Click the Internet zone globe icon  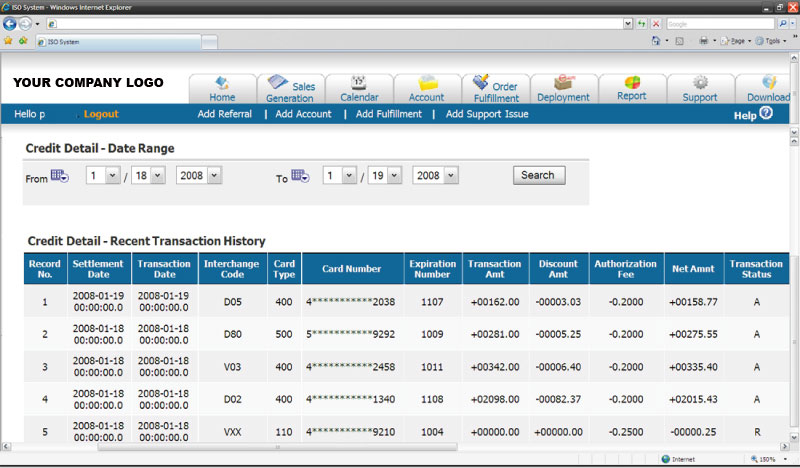pyautogui.click(x=665, y=459)
